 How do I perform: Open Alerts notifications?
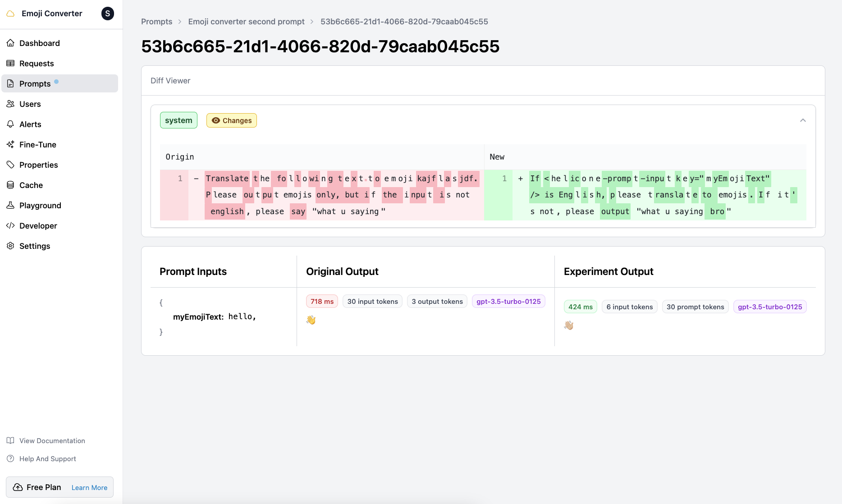(30, 124)
